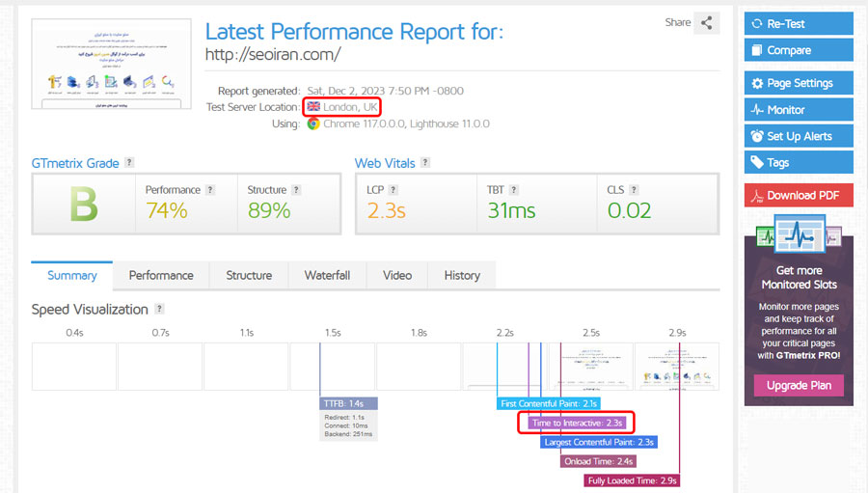Image resolution: width=868 pixels, height=493 pixels.
Task: Click the pulse icon in Monitor button
Action: tap(757, 110)
